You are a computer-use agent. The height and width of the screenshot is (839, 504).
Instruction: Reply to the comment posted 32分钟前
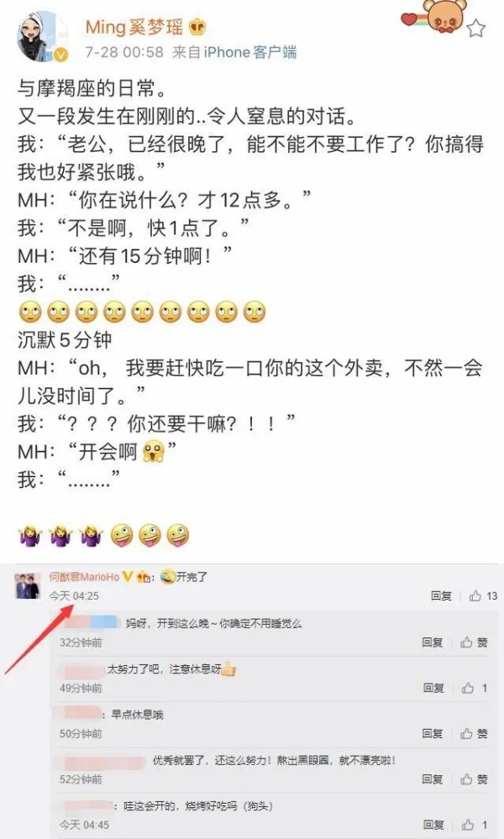tap(433, 642)
